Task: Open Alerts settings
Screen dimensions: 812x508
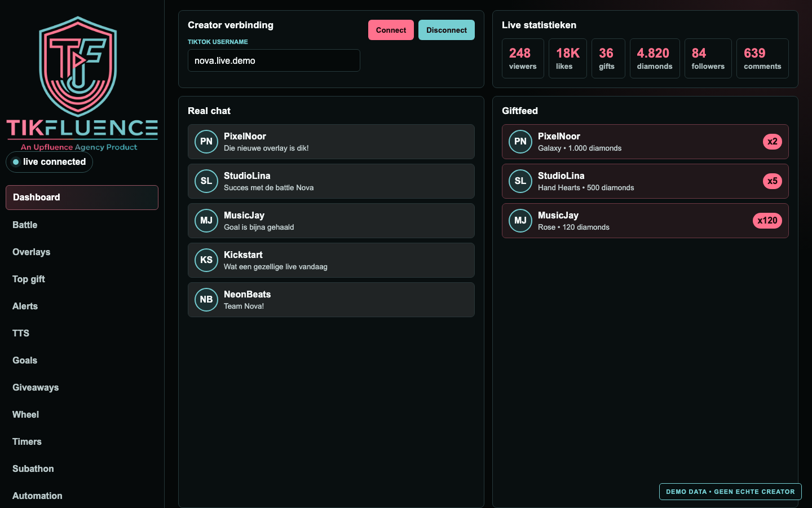Action: (x=82, y=306)
